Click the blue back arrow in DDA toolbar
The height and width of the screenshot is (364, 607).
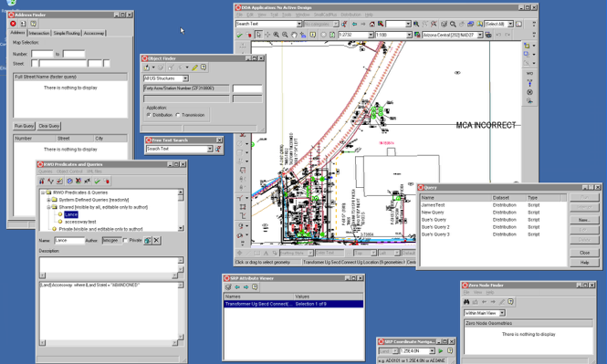(x=354, y=24)
